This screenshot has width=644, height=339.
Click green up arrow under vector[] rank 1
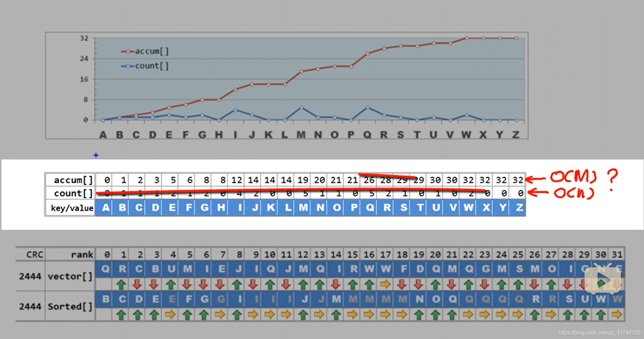pos(121,285)
